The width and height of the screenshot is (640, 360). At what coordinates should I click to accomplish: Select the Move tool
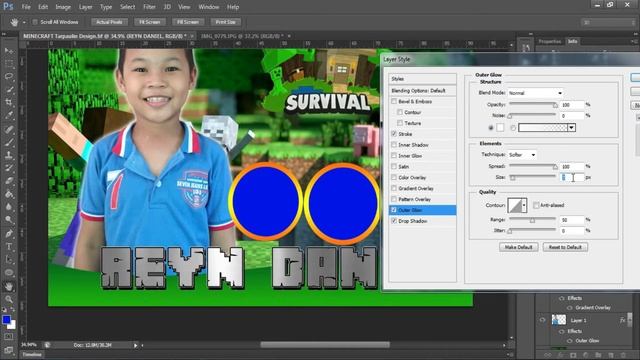9,51
